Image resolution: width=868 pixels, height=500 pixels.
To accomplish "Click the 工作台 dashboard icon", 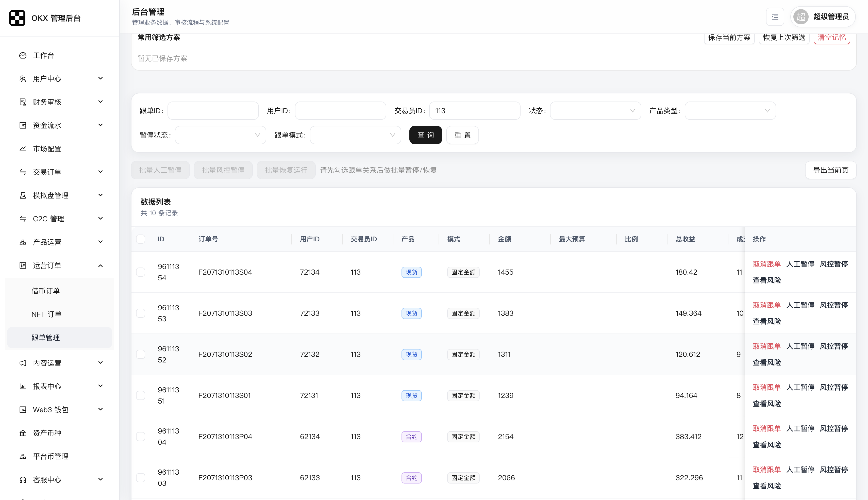I will (23, 55).
